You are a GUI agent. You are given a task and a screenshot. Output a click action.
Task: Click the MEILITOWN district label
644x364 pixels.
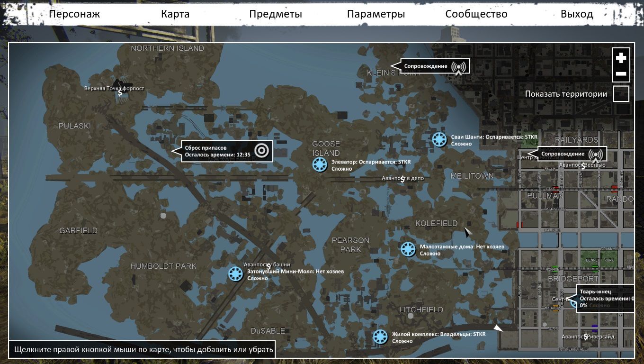point(472,176)
